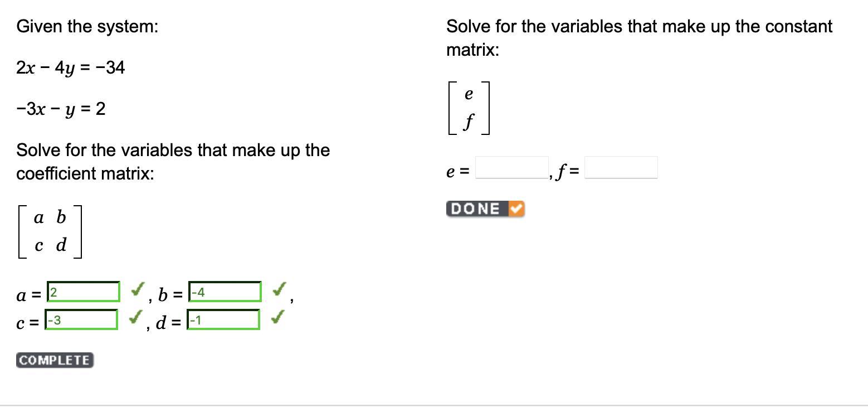This screenshot has height=407, width=868.
Task: Click the coefficient matrix with a b c d
Action: tap(50, 231)
